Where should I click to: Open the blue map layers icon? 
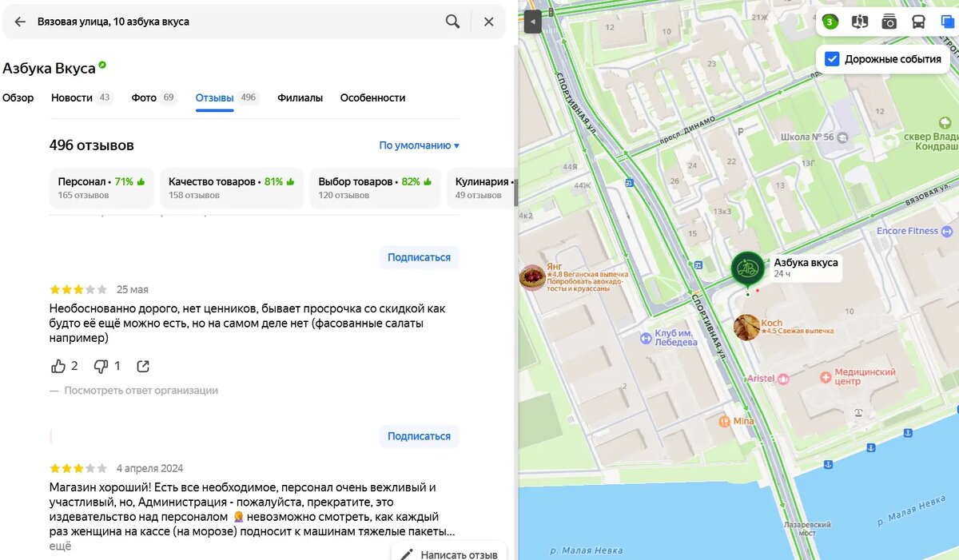pyautogui.click(x=948, y=22)
